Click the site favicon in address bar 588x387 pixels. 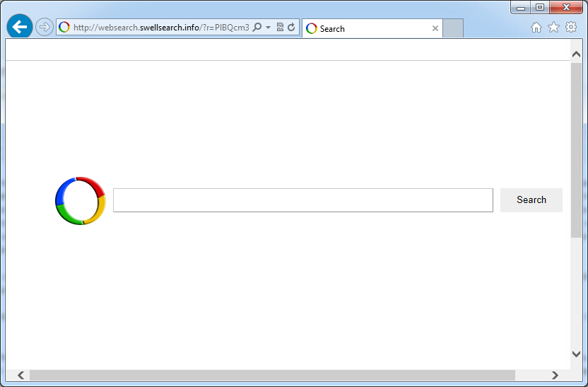tap(64, 27)
